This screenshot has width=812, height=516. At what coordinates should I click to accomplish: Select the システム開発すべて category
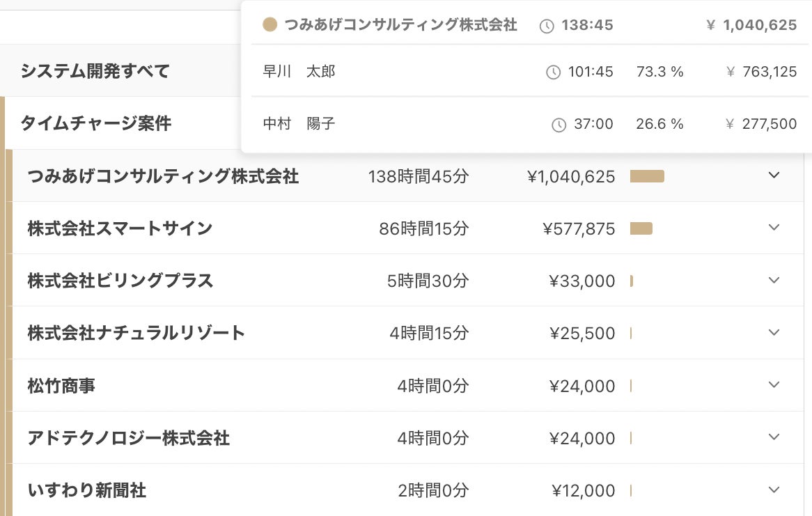click(95, 71)
